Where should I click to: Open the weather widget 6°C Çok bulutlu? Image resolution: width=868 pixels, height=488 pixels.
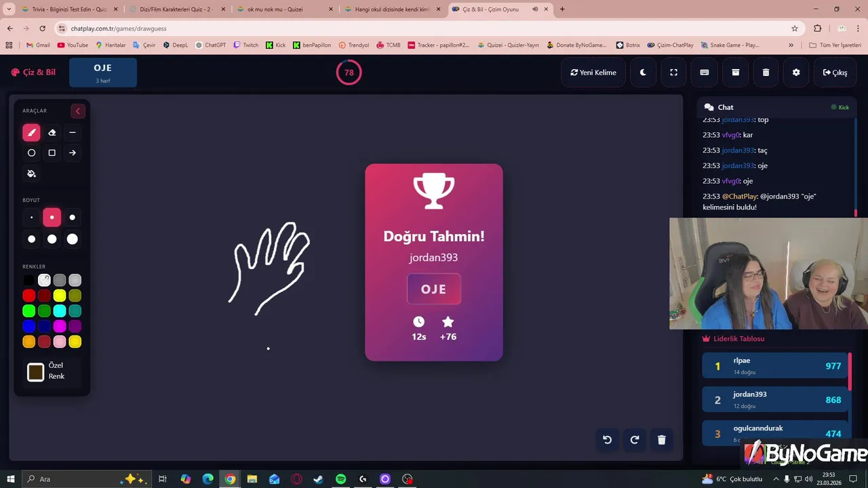click(x=733, y=479)
